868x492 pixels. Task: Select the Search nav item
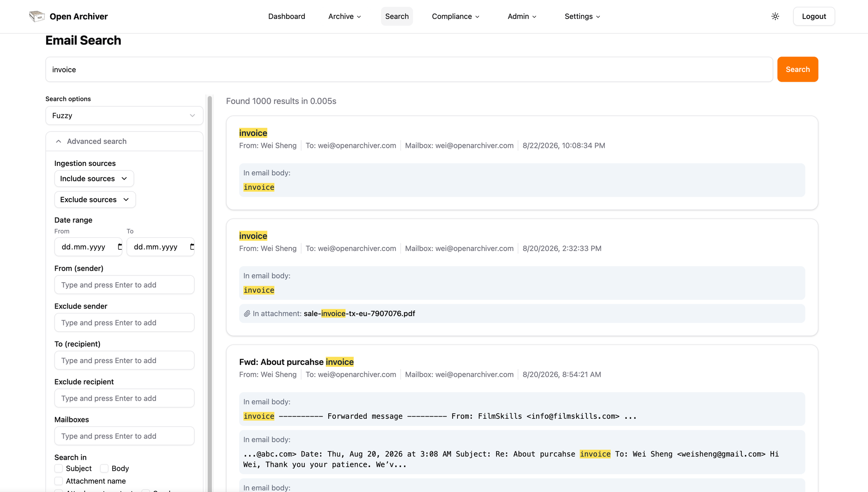(397, 16)
